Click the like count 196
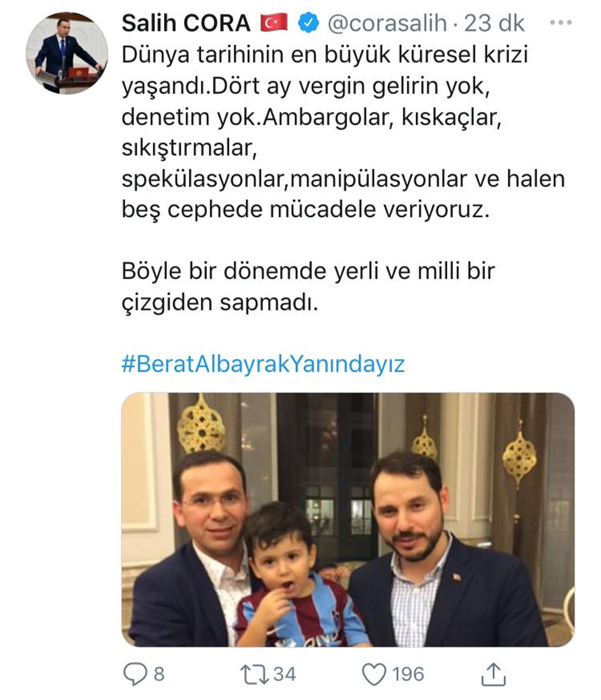Viewport: 601px width, 700px height. [x=408, y=674]
